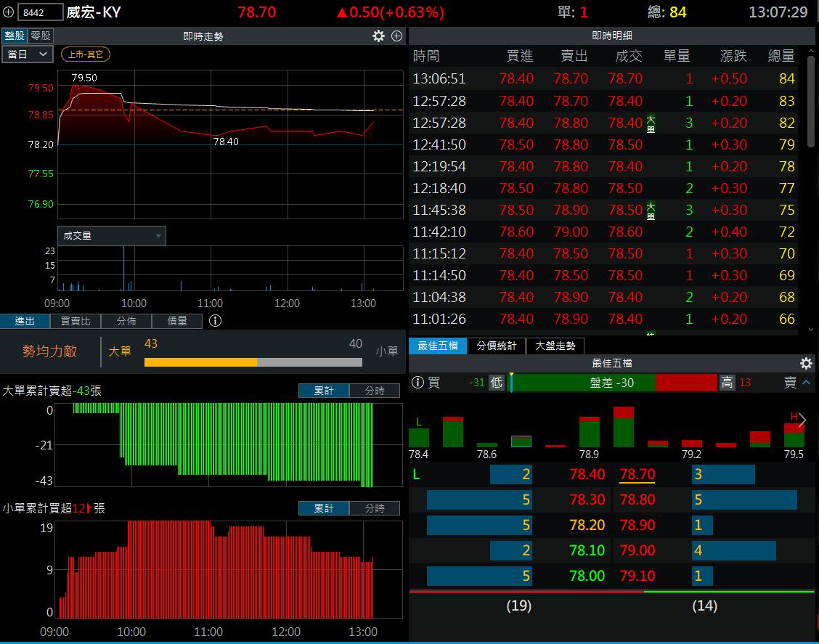Open the 買賣比 tab
The width and height of the screenshot is (819, 644).
(76, 321)
